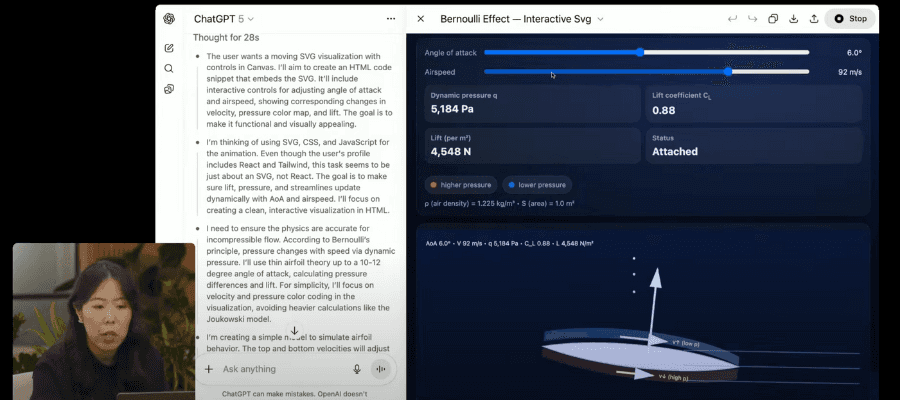Screen dimensions: 900x400
Task: Click the microphone dictation icon
Action: [x=357, y=369]
